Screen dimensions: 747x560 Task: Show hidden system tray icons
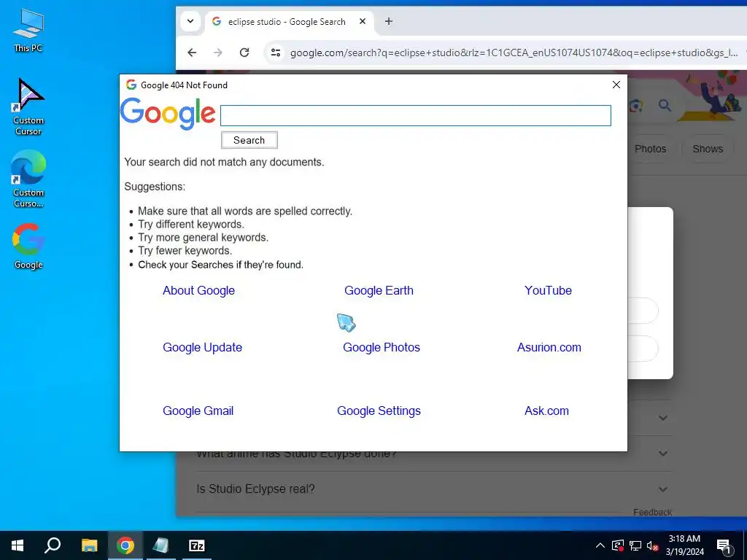(600, 545)
